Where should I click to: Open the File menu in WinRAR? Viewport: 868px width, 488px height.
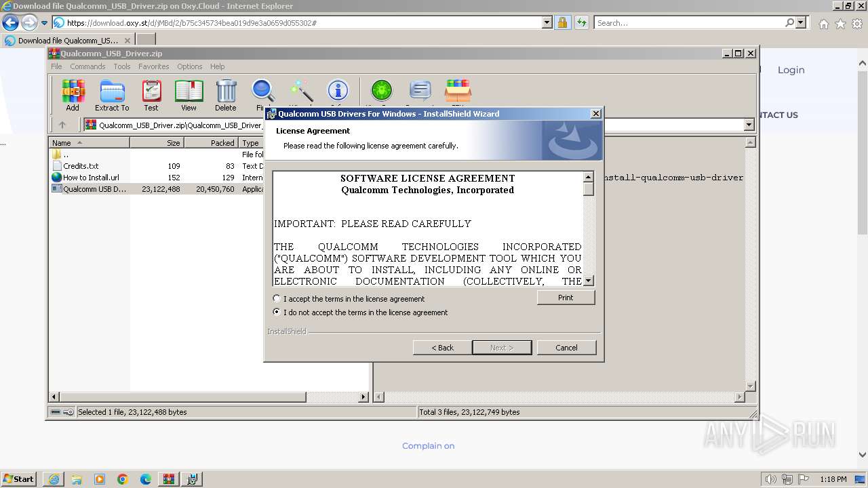click(56, 66)
